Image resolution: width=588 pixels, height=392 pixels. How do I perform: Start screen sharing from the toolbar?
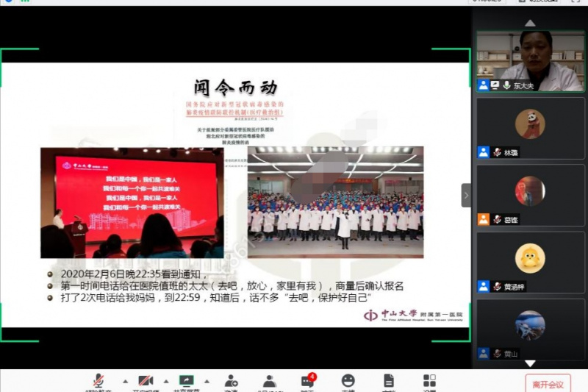187,381
